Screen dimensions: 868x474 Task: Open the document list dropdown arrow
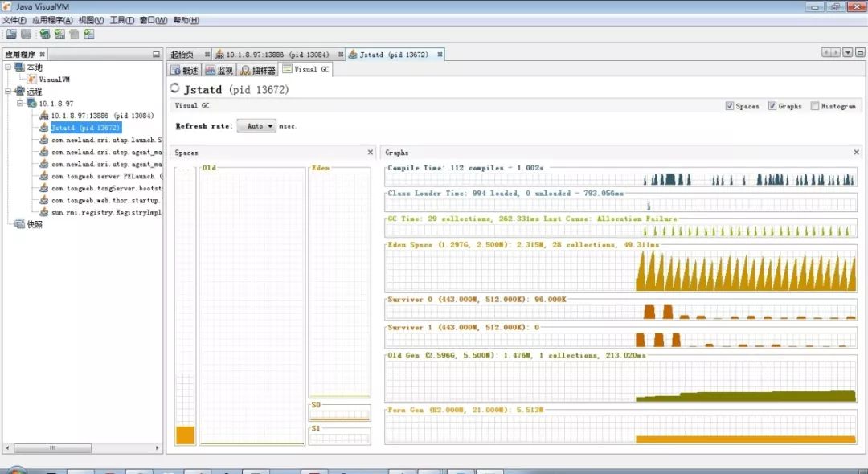click(x=848, y=52)
